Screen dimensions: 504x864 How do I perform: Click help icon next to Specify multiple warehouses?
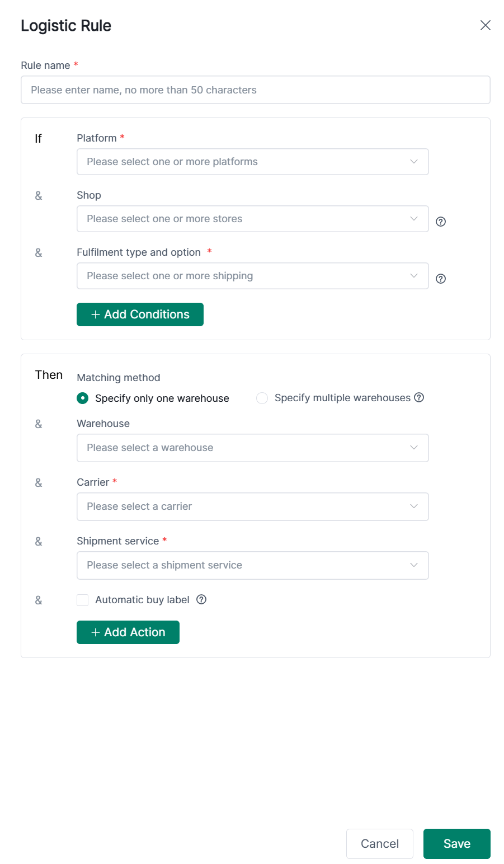coord(419,397)
